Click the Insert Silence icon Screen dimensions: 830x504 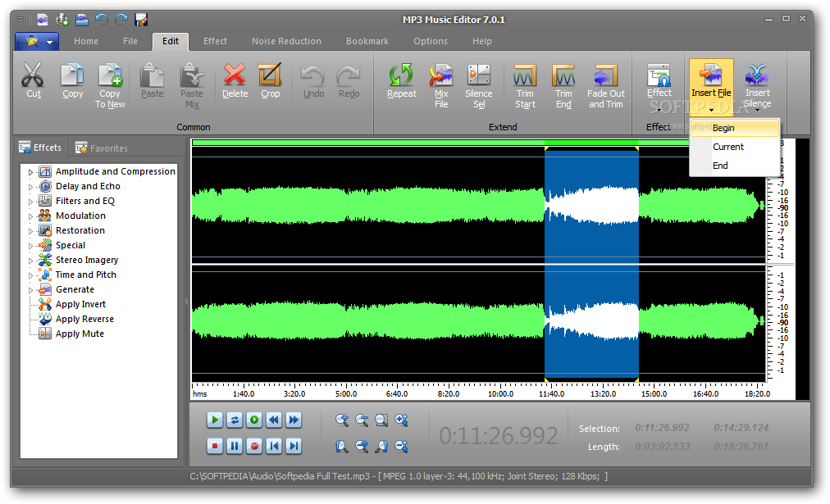757,75
